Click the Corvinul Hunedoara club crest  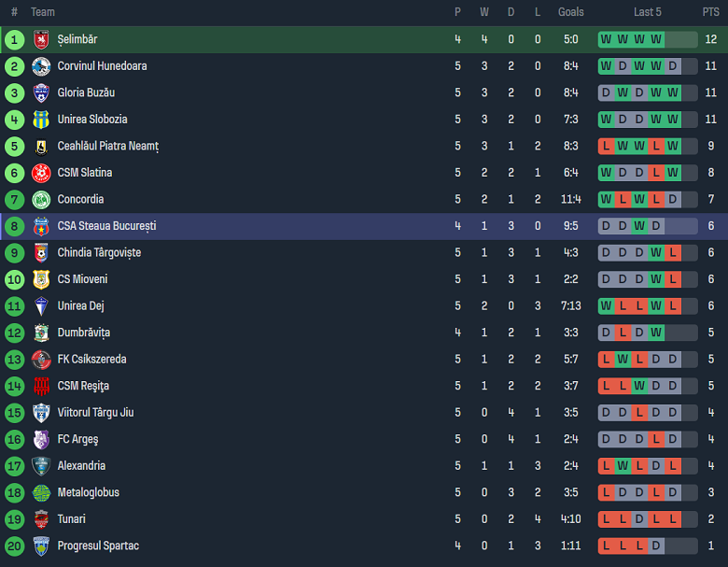(x=41, y=66)
